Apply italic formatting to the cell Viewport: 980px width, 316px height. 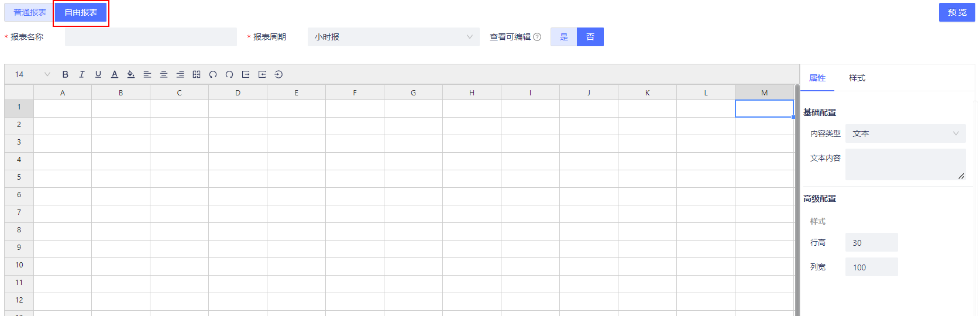coord(82,74)
